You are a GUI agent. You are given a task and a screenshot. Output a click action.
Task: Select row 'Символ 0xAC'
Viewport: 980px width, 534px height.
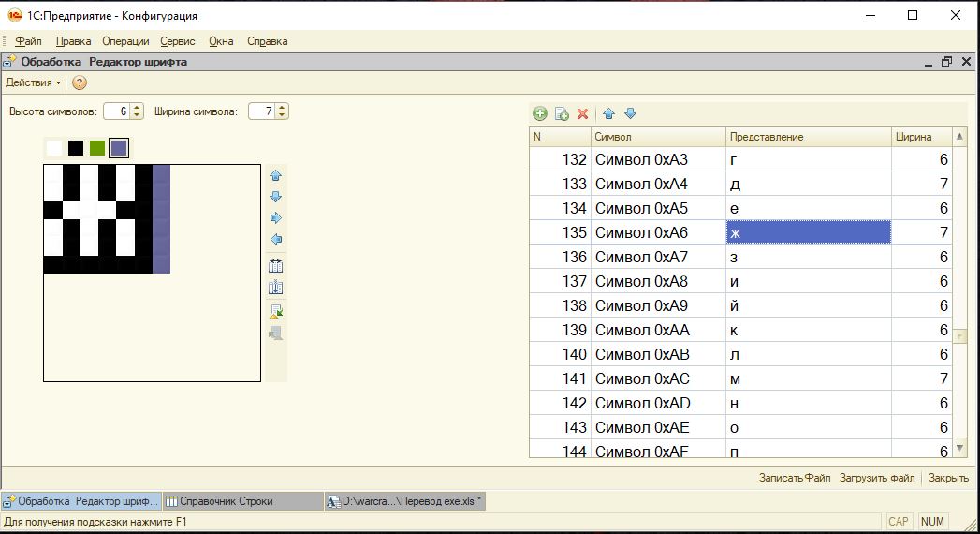pos(740,378)
